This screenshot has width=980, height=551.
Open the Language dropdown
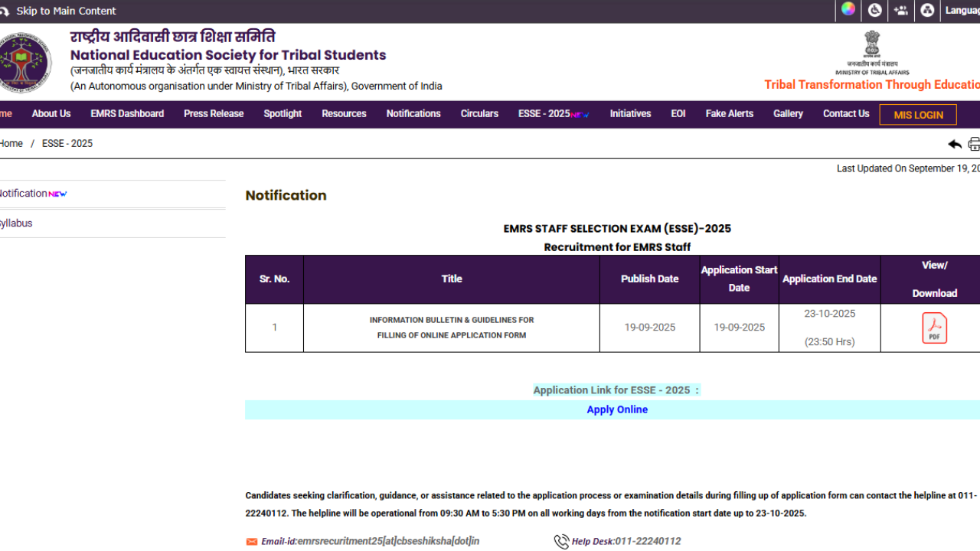(x=962, y=10)
